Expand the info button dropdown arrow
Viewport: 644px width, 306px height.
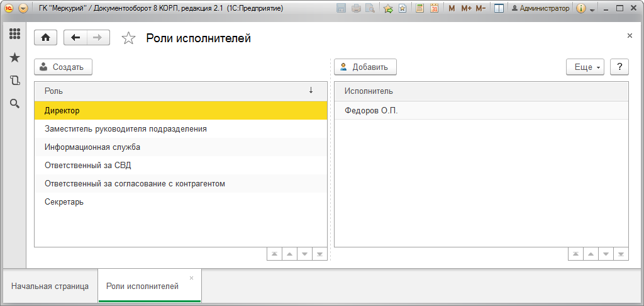(x=592, y=9)
